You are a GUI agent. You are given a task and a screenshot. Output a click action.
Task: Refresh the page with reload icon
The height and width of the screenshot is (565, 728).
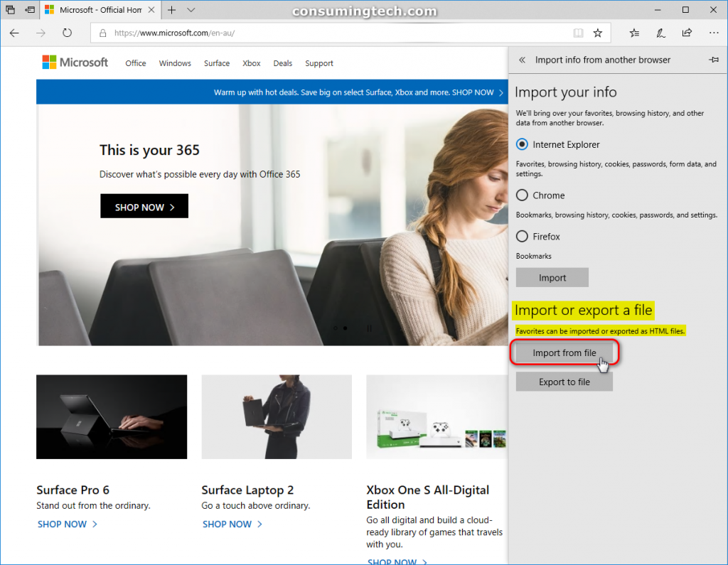click(x=68, y=33)
